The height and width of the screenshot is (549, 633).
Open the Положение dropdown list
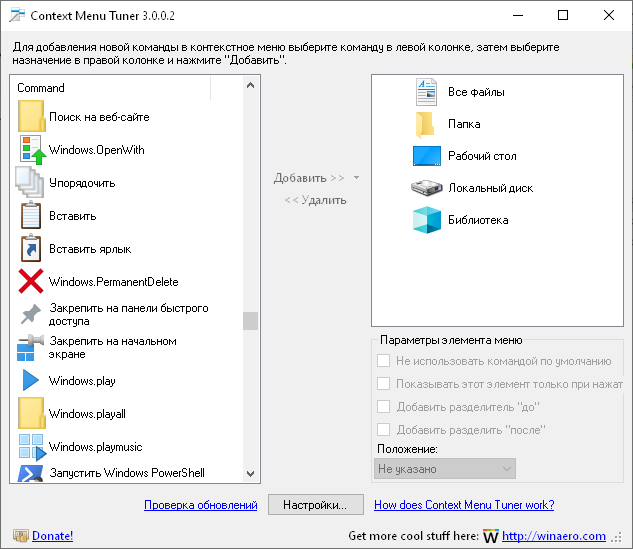coord(445,468)
